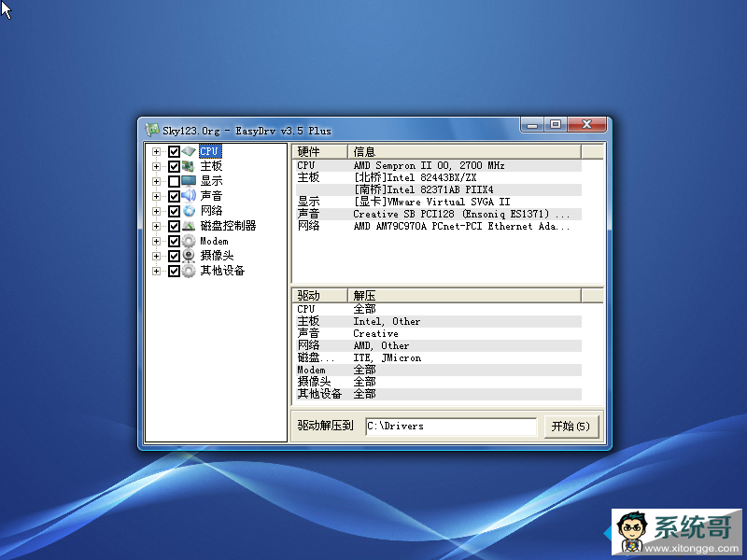Click the CPU chip icon in tree

tap(189, 151)
